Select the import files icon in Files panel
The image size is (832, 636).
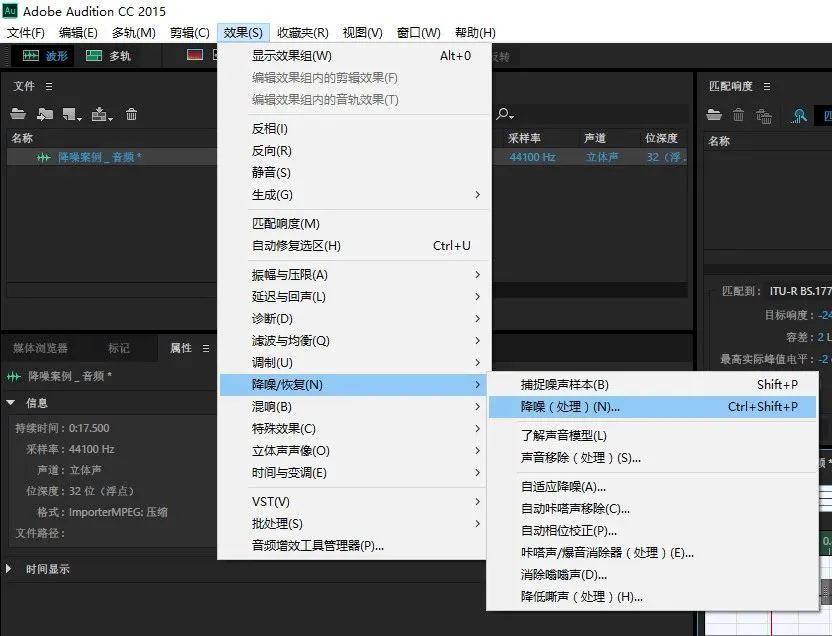pyautogui.click(x=43, y=114)
